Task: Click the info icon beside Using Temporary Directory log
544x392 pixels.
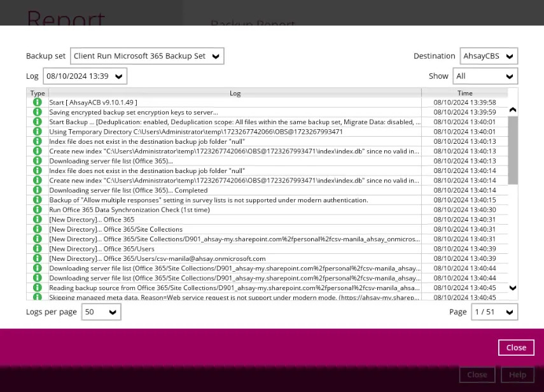Action: [x=38, y=131]
